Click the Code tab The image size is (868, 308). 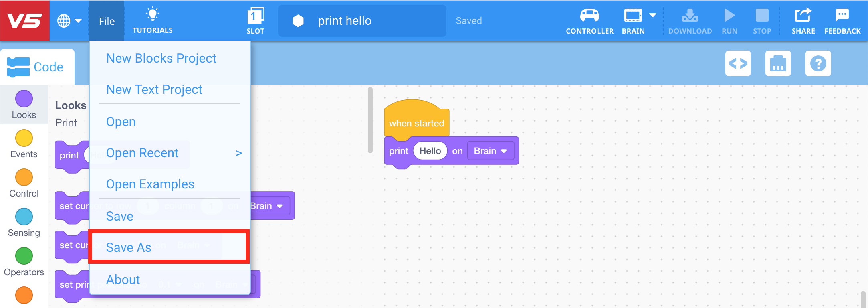37,67
